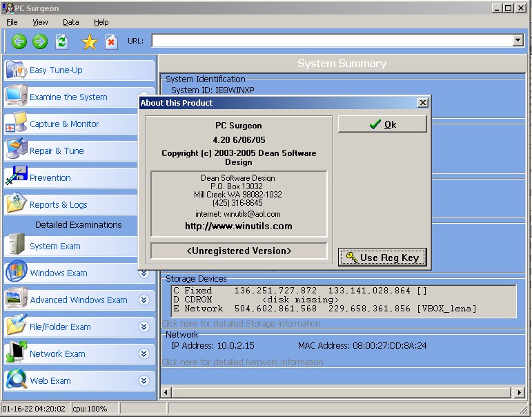This screenshot has width=532, height=417.
Task: Click the Stop page red-X icon
Action: [x=111, y=41]
